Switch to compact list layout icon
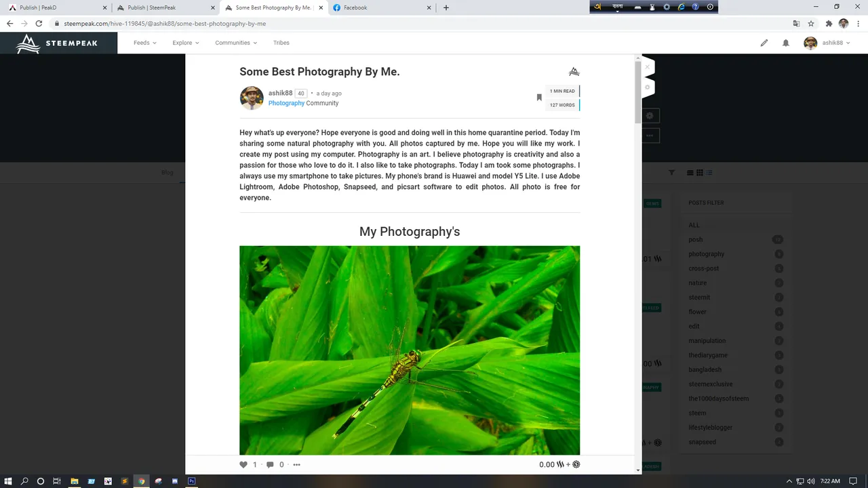The height and width of the screenshot is (488, 868). [x=709, y=173]
